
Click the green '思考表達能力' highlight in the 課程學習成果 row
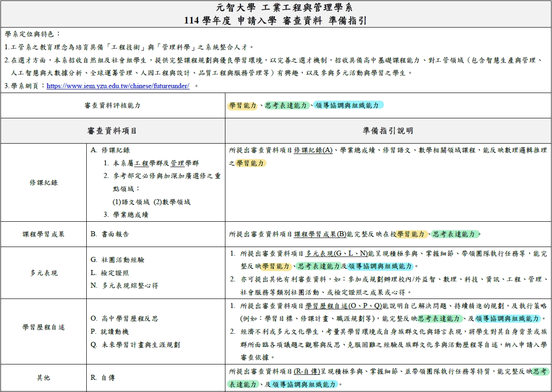coord(455,234)
